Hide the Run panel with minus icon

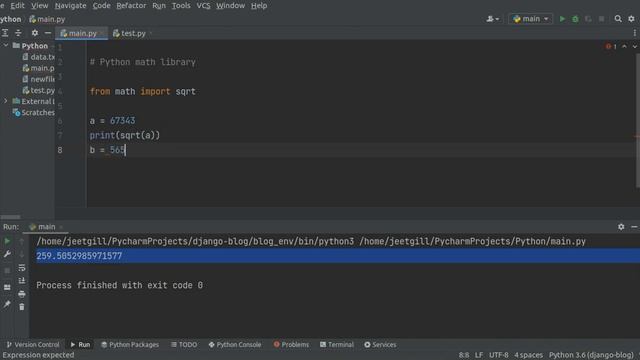pos(634,227)
